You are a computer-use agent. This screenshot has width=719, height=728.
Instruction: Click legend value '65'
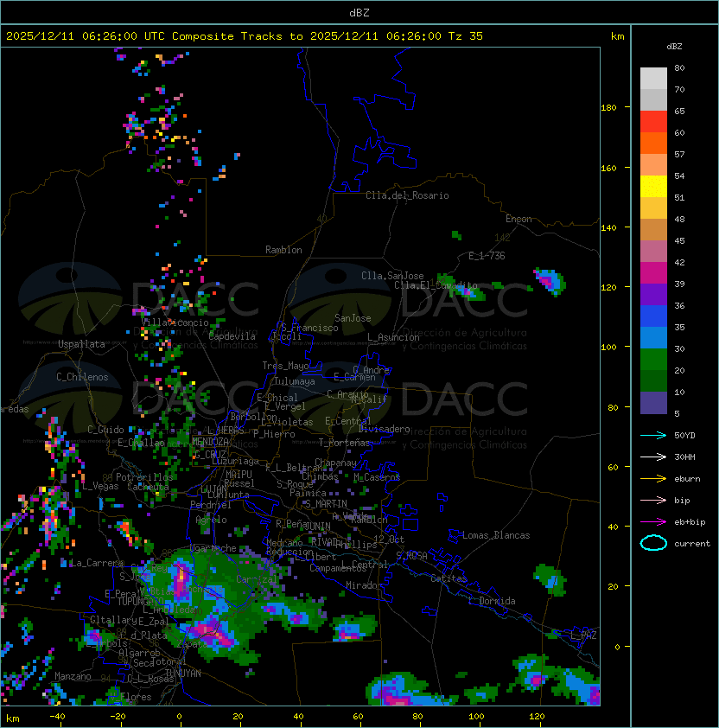[679, 111]
